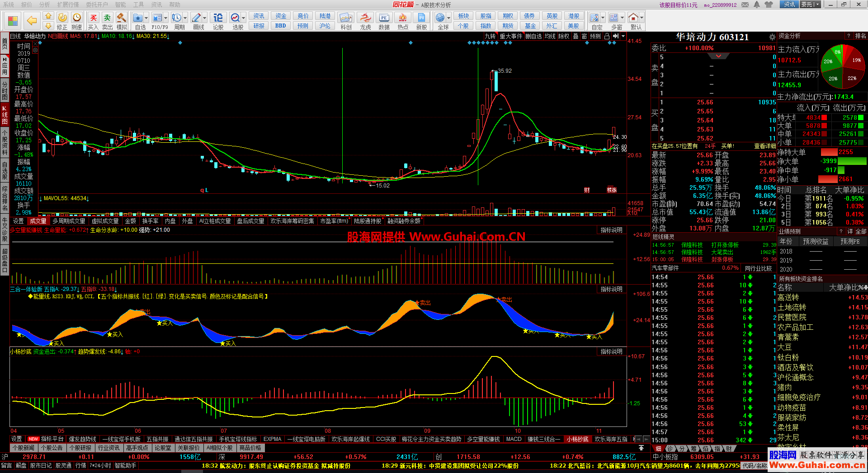Click the 买入 buy icon
The width and height of the screenshot is (868, 473).
pos(93,21)
